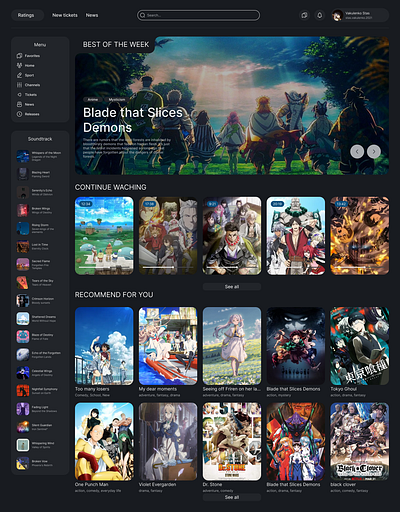Play Sacred Flame soundtrack cover

pos(23,264)
